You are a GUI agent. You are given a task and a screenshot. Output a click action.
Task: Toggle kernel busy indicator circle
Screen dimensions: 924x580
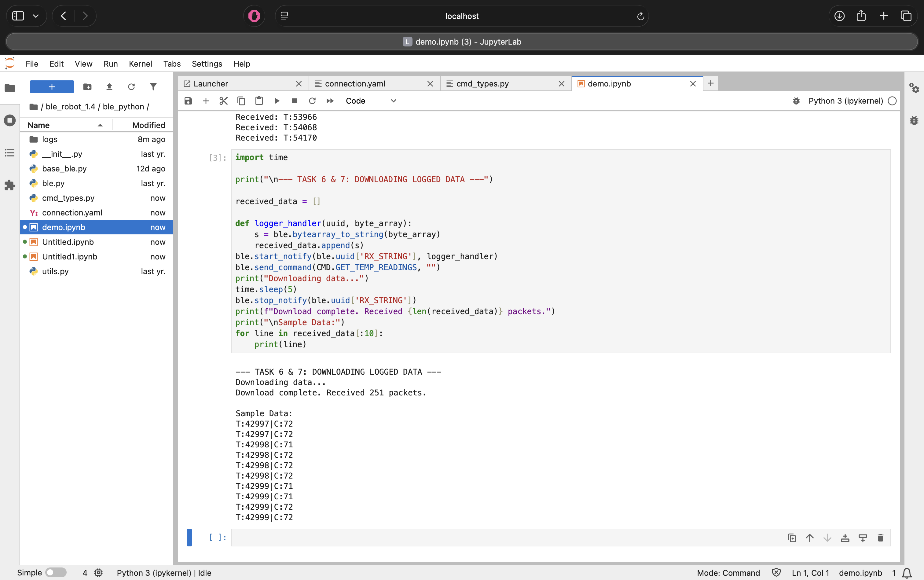[892, 101]
